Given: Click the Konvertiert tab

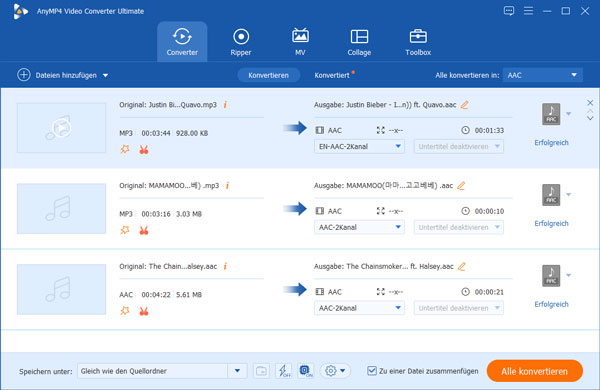Looking at the screenshot, I should 332,75.
